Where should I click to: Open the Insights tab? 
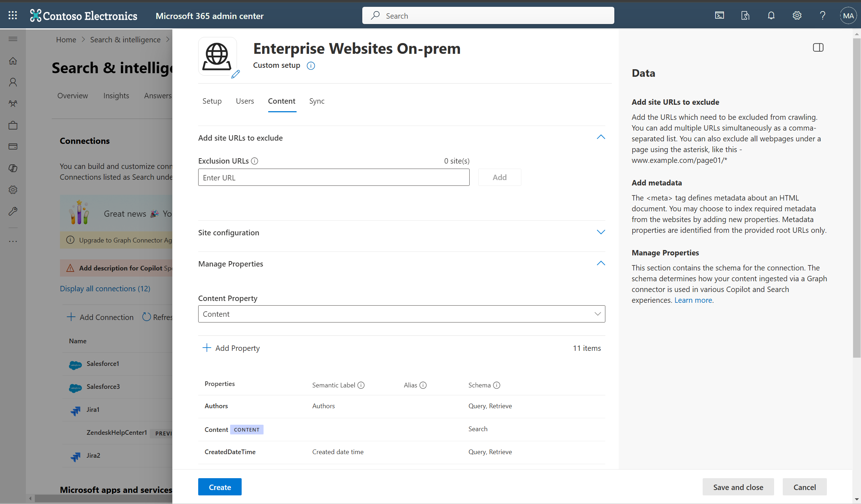pyautogui.click(x=116, y=95)
